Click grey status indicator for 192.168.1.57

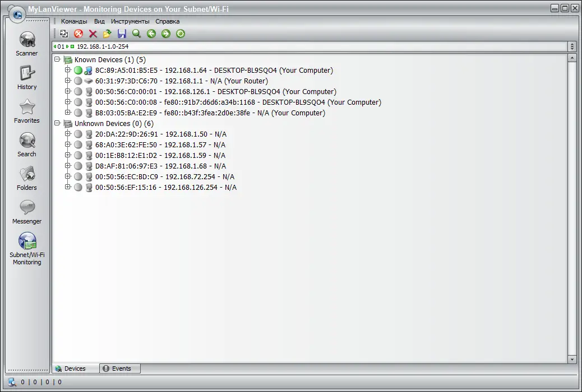point(78,144)
